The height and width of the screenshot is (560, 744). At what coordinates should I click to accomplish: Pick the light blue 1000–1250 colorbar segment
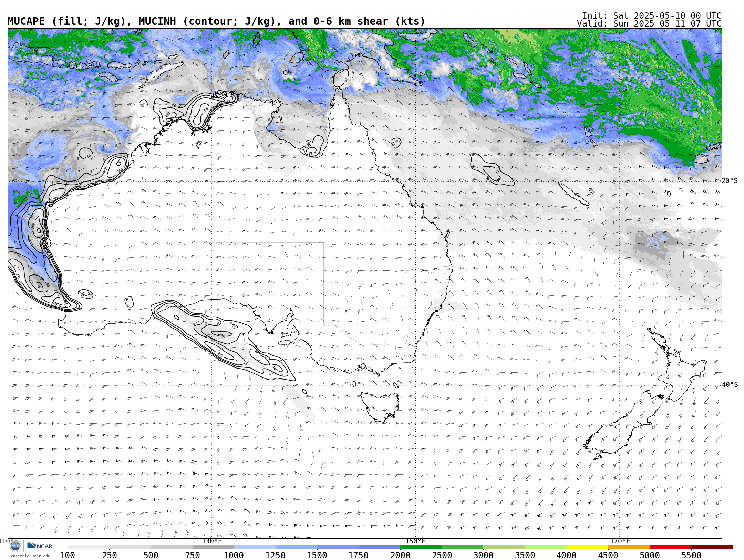pyautogui.click(x=255, y=547)
